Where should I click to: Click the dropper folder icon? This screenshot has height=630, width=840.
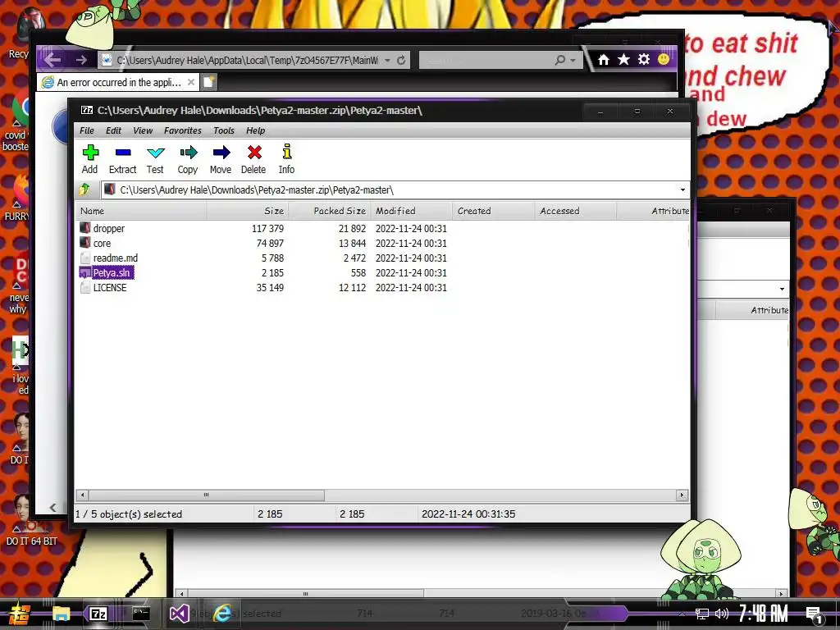point(84,228)
